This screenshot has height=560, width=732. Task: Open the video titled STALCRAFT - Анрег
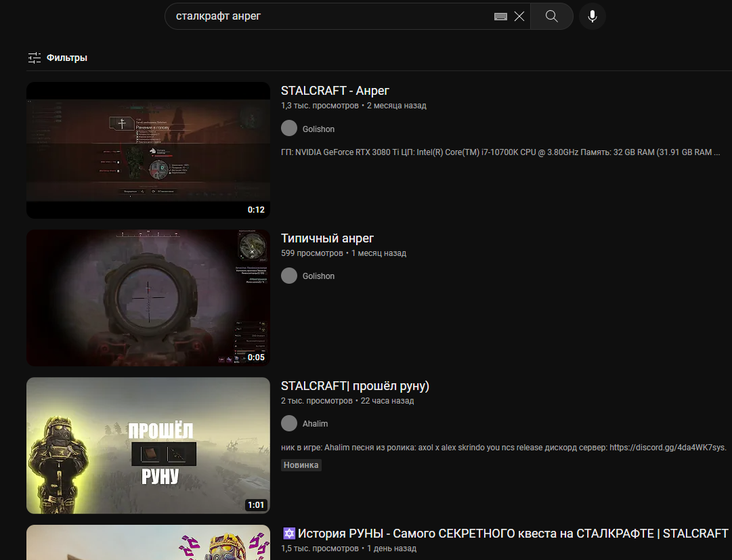(335, 91)
